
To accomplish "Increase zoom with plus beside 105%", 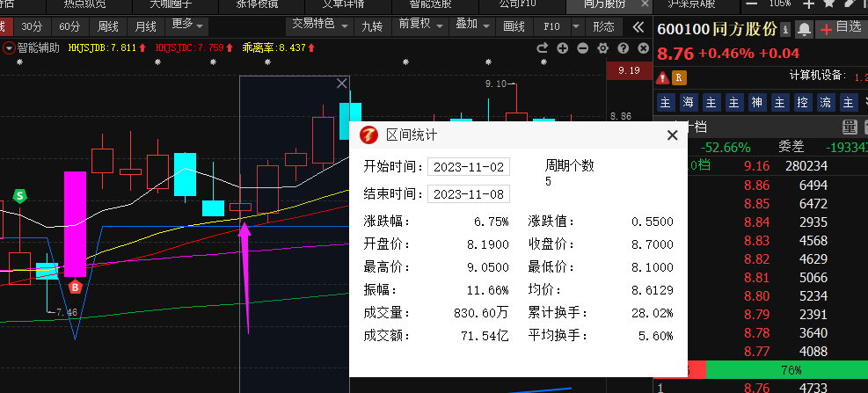I will [x=809, y=4].
